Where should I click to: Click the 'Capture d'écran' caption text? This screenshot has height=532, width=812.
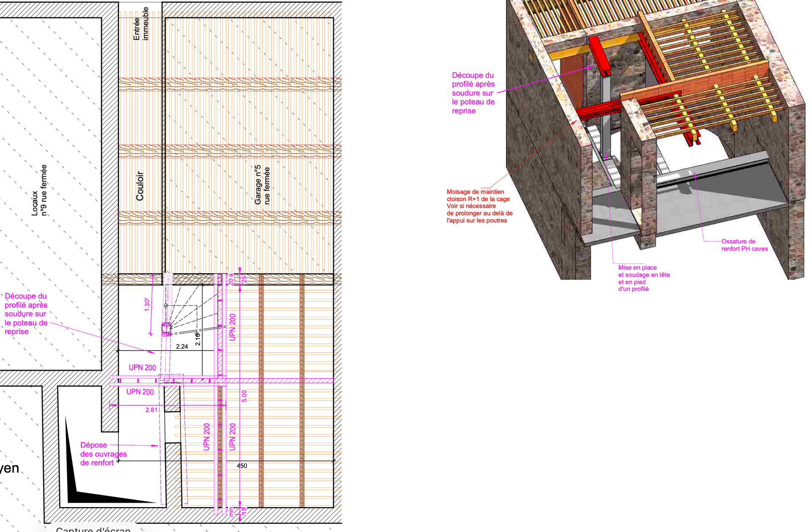pos(93,529)
